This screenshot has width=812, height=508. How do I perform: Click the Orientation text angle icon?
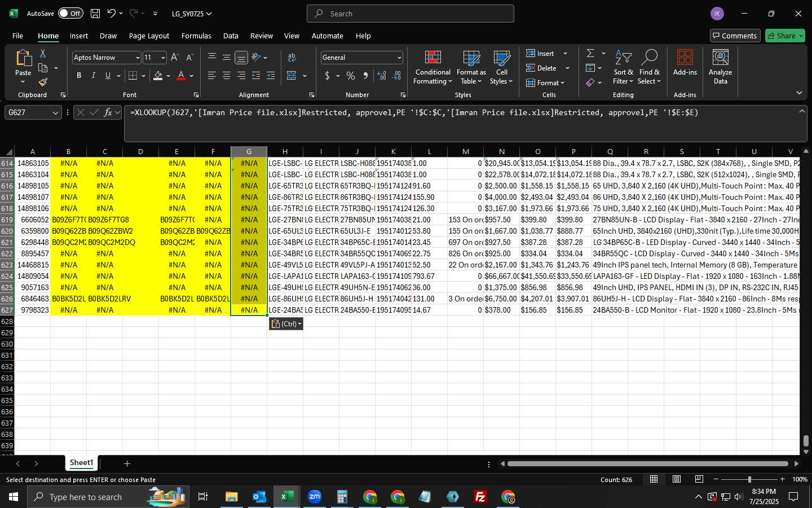pyautogui.click(x=256, y=57)
